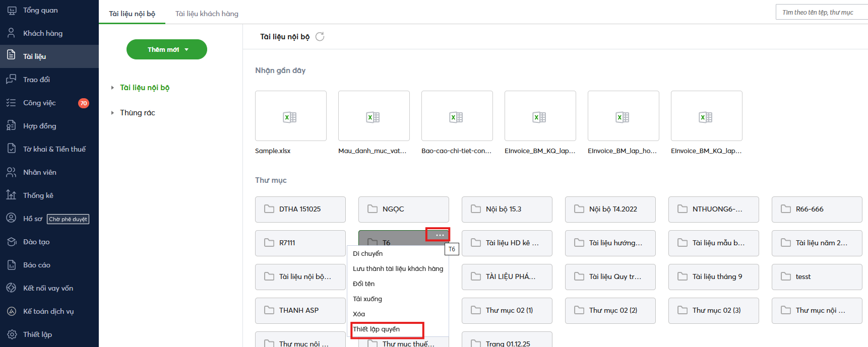Choose Đổi tên in the context menu
868x347 pixels.
pos(363,284)
